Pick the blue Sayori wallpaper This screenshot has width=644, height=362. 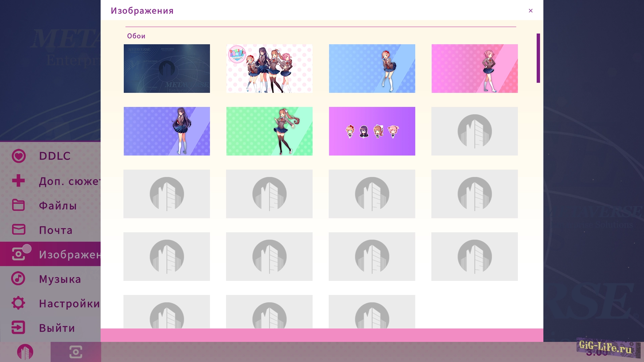[372, 68]
